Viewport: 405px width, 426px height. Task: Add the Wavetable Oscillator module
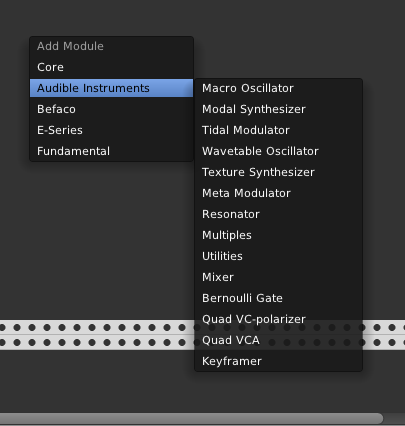(278, 151)
